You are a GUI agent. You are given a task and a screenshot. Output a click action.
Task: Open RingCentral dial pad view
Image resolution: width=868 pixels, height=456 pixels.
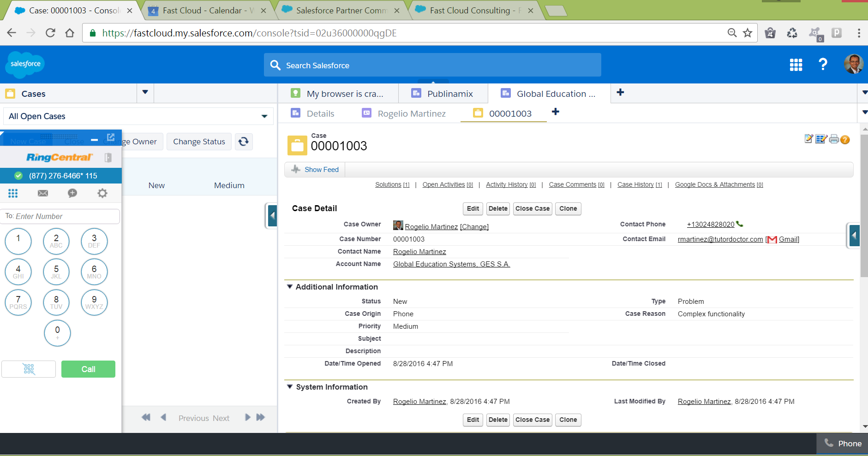(x=13, y=193)
